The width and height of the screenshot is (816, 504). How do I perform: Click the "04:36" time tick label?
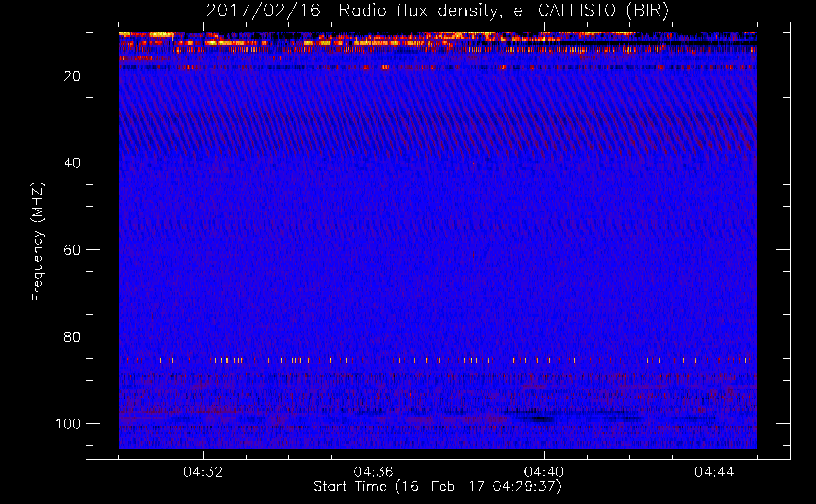(374, 472)
